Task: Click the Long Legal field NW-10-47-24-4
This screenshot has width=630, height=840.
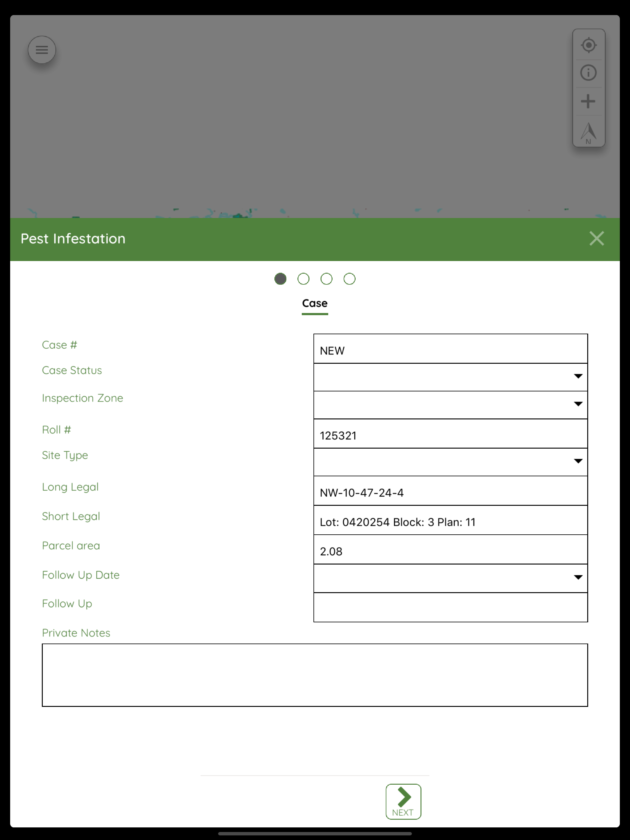Action: pyautogui.click(x=450, y=491)
